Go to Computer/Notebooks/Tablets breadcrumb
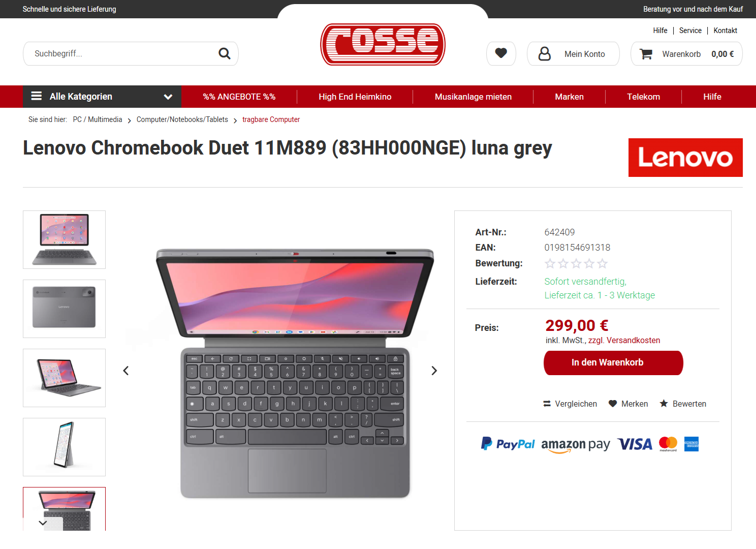 pyautogui.click(x=182, y=119)
